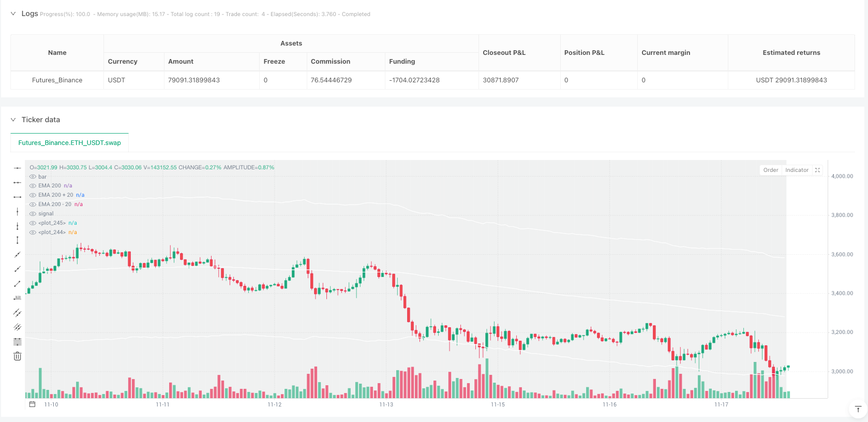Select the Futures_Binance row name cell
The width and height of the screenshot is (868, 422).
tap(57, 80)
